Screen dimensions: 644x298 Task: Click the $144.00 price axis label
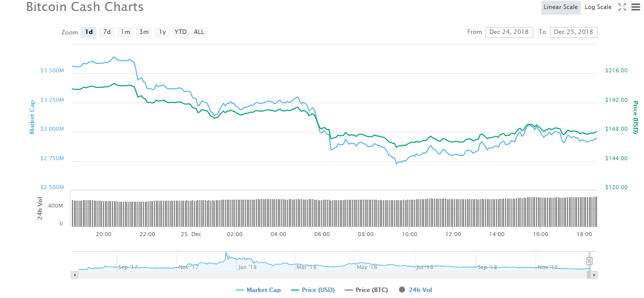pos(616,158)
